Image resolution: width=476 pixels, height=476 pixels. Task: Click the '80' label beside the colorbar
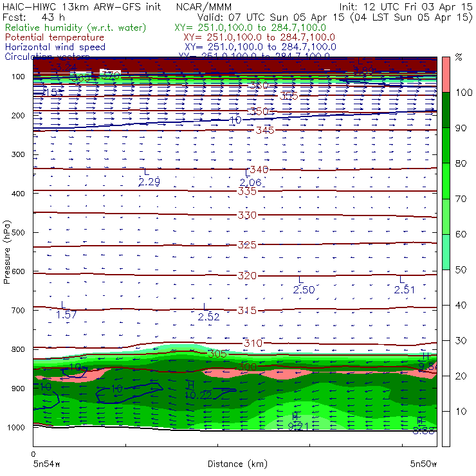(x=461, y=163)
